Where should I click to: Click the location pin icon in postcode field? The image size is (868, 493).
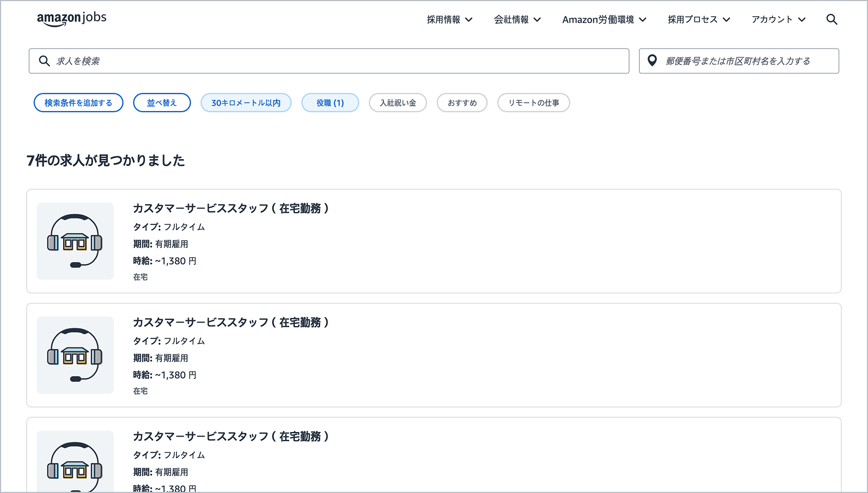point(652,60)
